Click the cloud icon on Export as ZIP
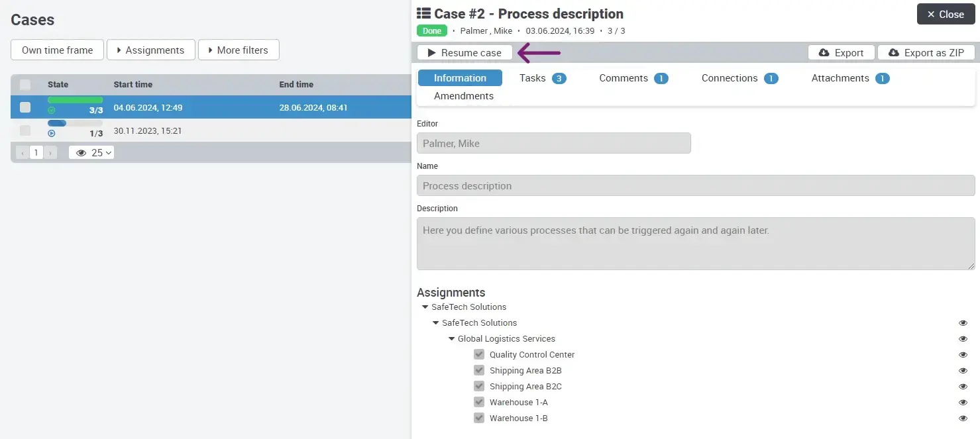Screen dimensions: 980x439 point(893,53)
